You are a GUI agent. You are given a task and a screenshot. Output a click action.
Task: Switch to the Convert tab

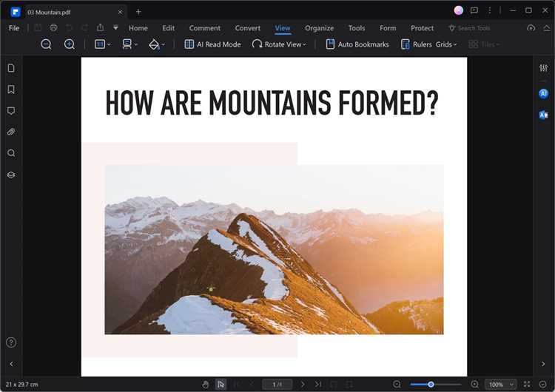247,28
